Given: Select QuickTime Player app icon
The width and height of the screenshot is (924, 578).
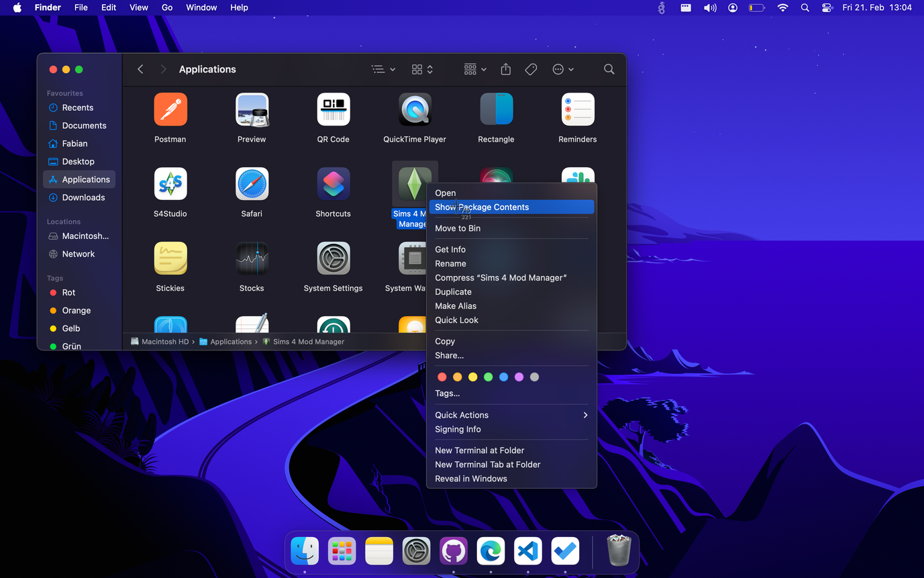Looking at the screenshot, I should (415, 109).
